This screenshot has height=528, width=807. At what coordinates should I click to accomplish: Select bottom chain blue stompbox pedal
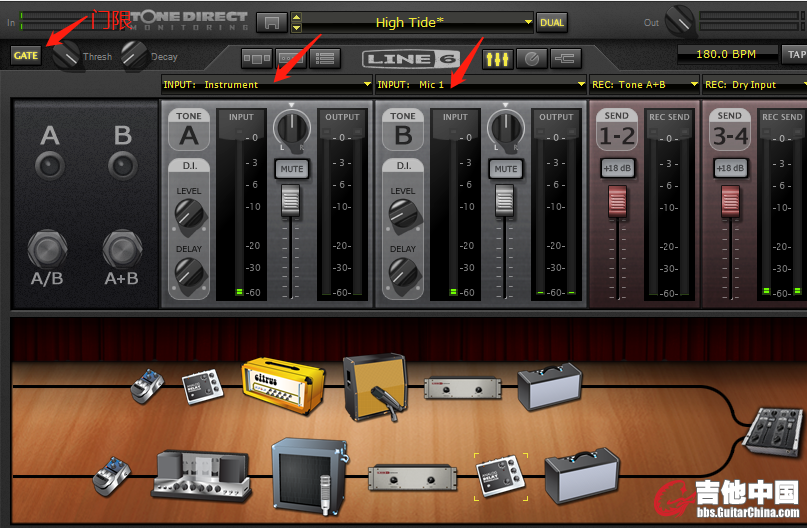(112, 477)
